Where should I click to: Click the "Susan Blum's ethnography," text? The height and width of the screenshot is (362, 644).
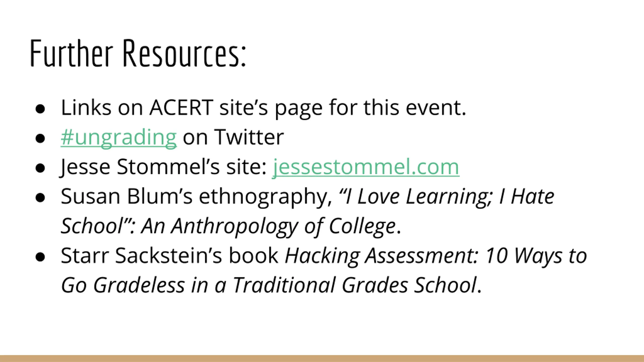point(196,197)
